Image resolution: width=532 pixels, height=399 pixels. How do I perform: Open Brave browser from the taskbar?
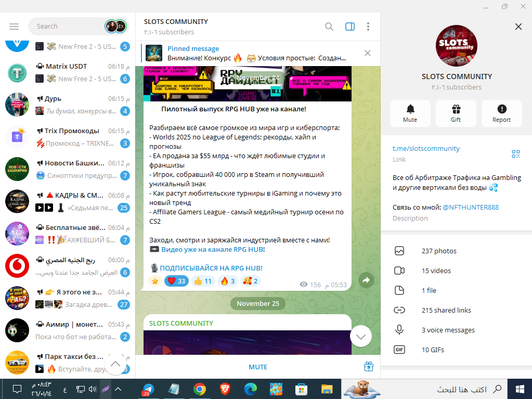pos(225,389)
